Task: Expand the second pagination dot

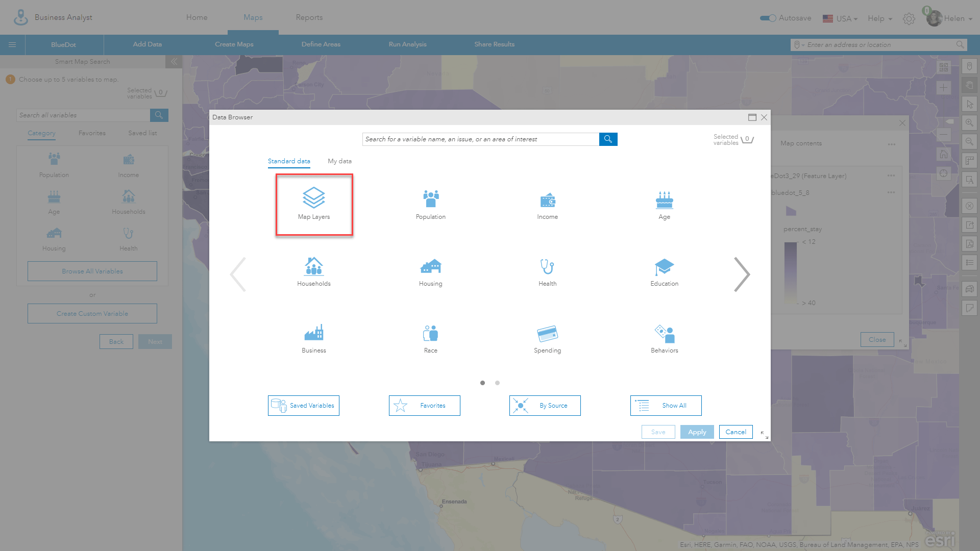Action: click(x=498, y=383)
